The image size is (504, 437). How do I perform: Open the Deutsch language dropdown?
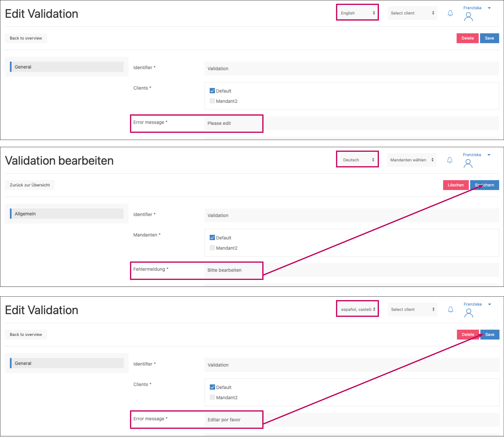357,160
